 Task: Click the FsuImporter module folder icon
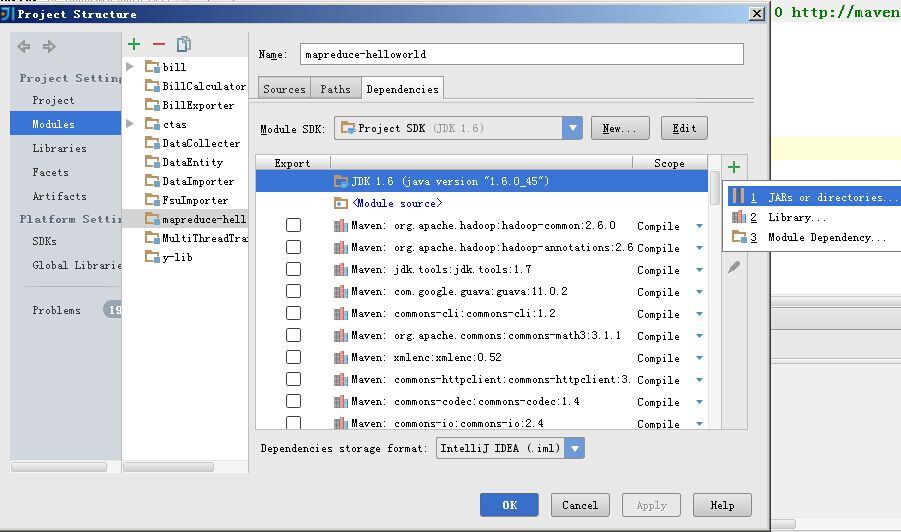coord(152,199)
